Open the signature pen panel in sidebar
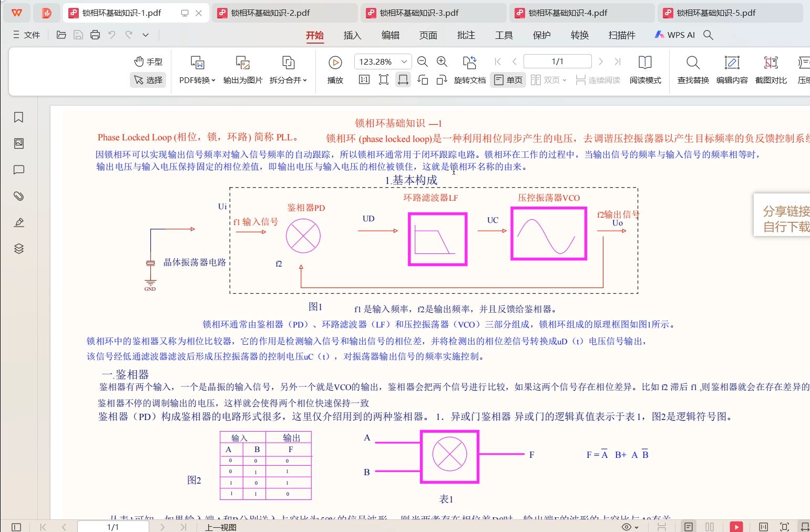810x532 pixels. (19, 222)
